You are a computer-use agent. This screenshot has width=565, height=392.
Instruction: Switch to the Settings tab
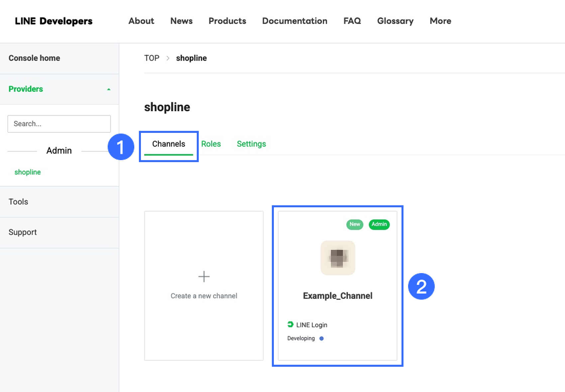(x=251, y=144)
